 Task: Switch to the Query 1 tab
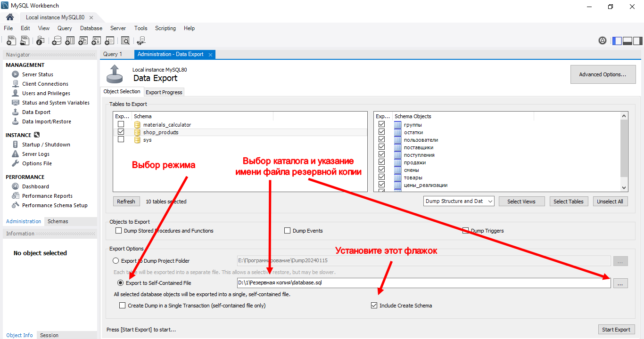click(113, 54)
